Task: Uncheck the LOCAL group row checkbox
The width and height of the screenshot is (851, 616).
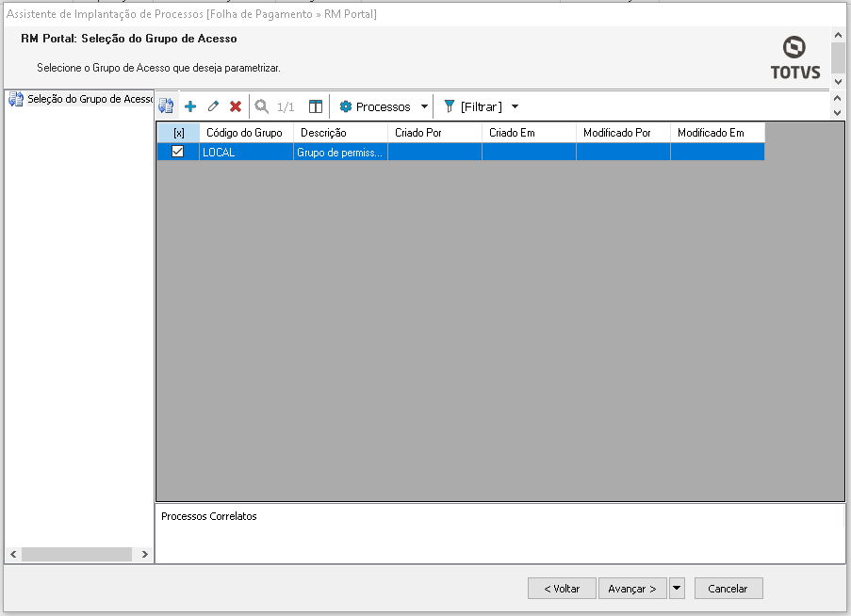Action: (177, 152)
